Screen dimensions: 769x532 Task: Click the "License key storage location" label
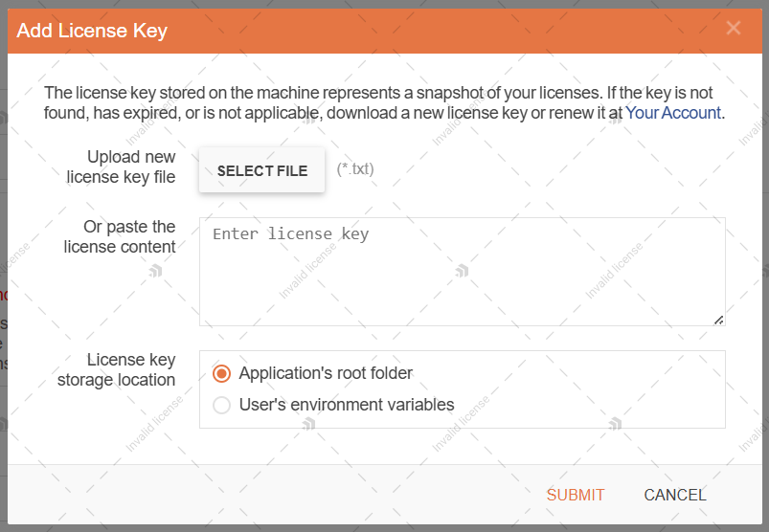[117, 369]
